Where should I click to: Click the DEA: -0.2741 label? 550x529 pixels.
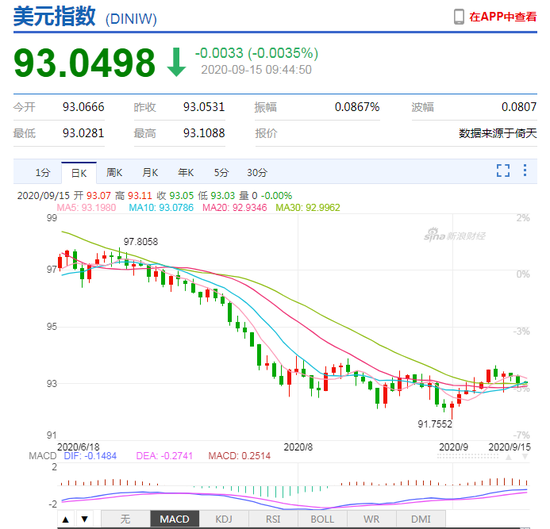tap(164, 456)
